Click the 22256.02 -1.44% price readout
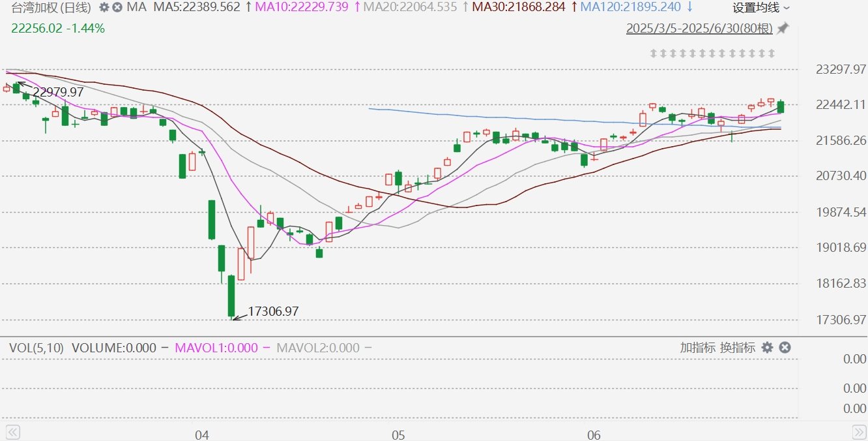The height and width of the screenshot is (441, 868). pos(58,28)
